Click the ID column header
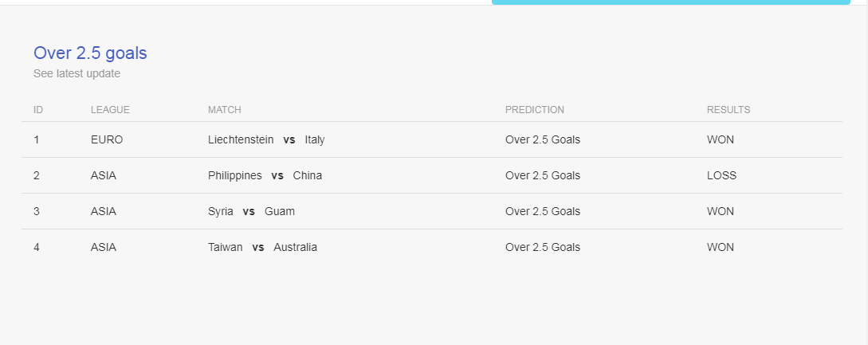This screenshot has width=868, height=345. tap(38, 110)
